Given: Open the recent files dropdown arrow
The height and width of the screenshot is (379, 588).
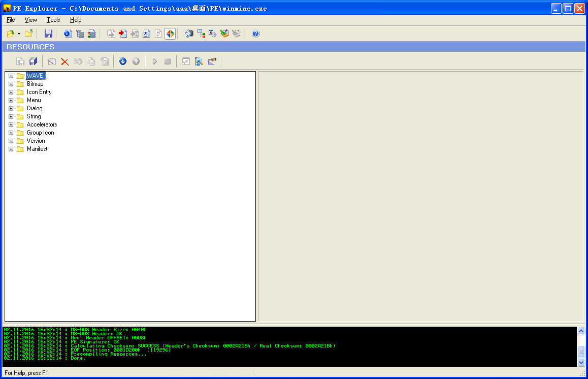Looking at the screenshot, I should click(19, 34).
